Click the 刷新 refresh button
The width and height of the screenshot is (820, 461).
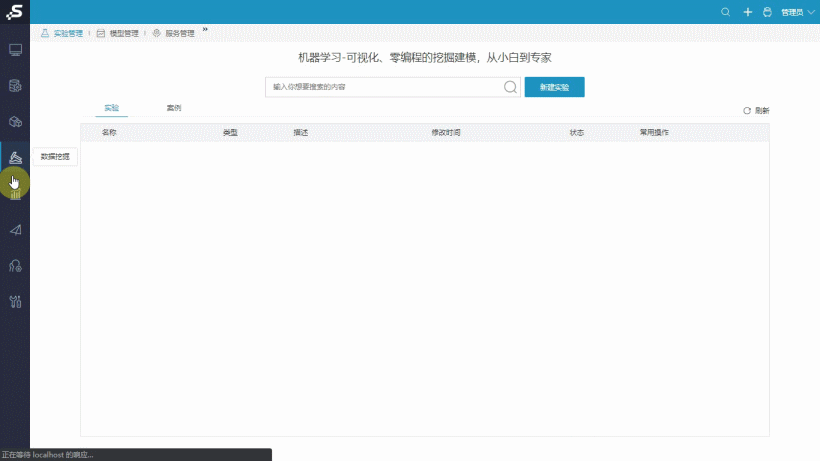(x=756, y=110)
